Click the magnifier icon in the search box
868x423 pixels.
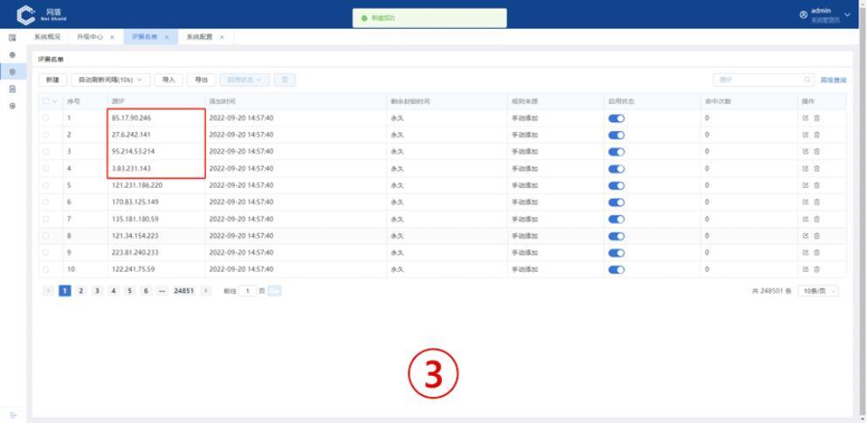[x=808, y=80]
